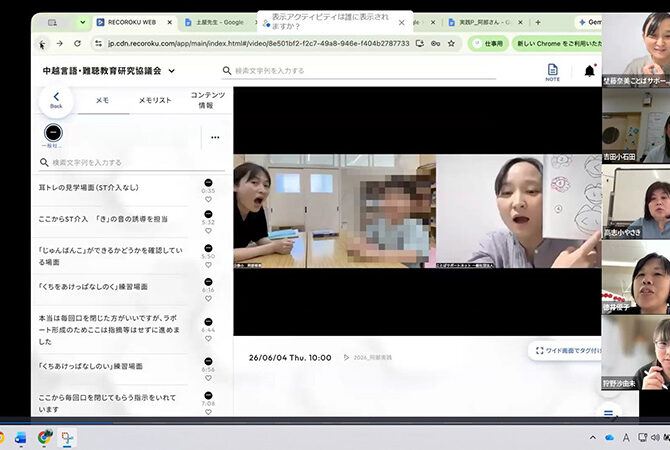Click tag icon above 0:35 timestamp
This screenshot has height=450, width=670.
pyautogui.click(x=208, y=182)
